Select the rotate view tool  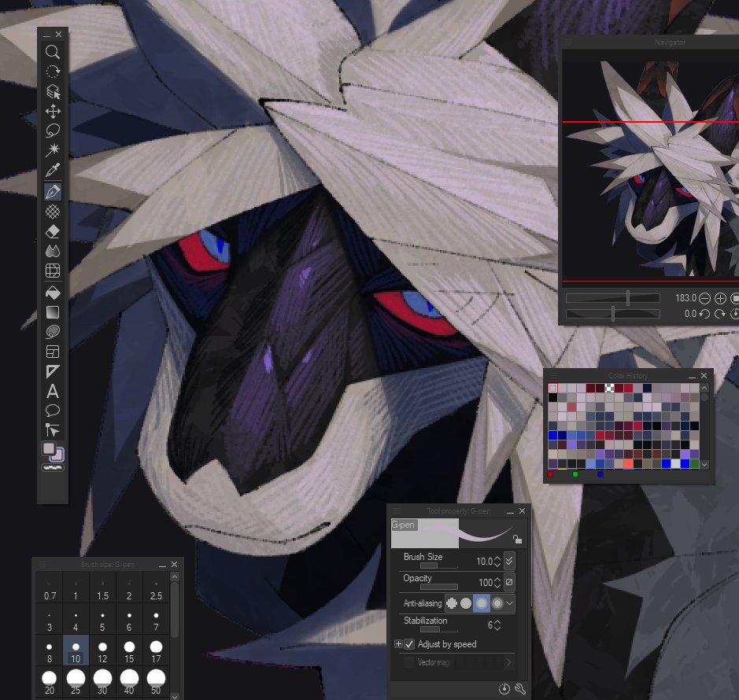[x=52, y=71]
